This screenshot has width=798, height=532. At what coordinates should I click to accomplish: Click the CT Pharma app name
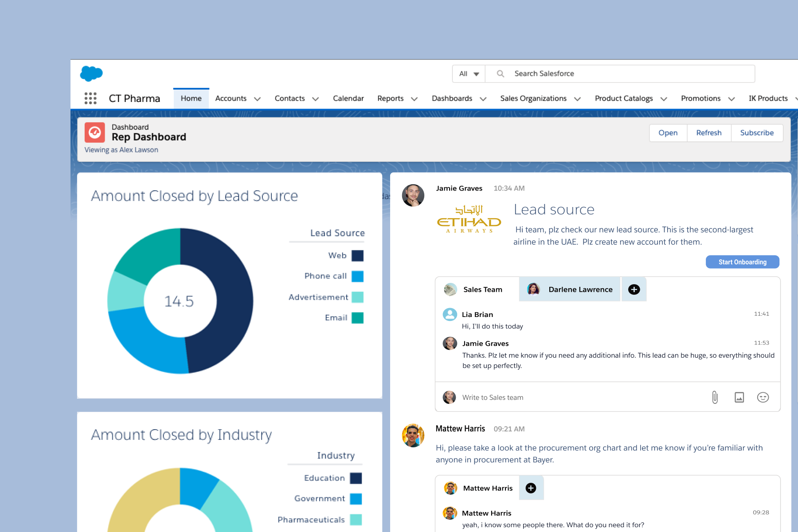click(x=134, y=98)
